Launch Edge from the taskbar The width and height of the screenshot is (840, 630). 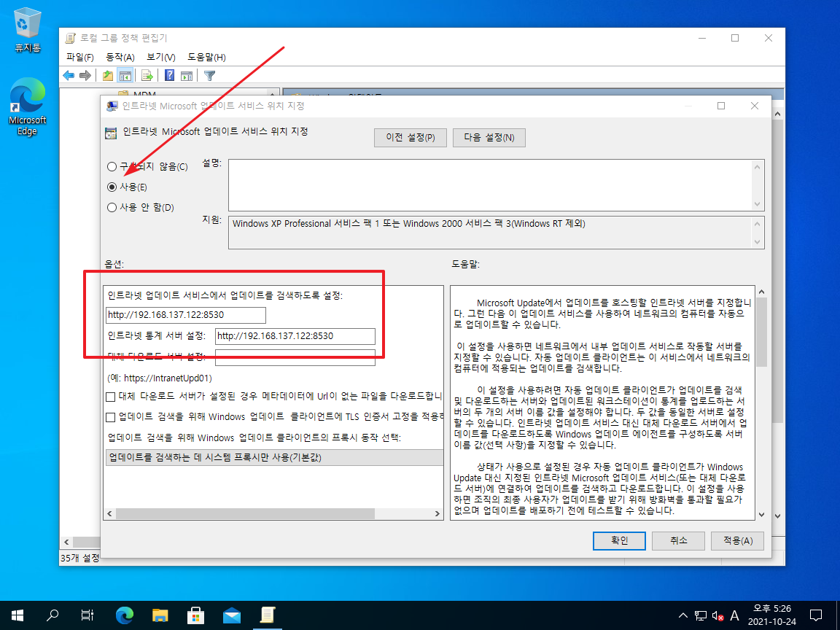tap(124, 615)
